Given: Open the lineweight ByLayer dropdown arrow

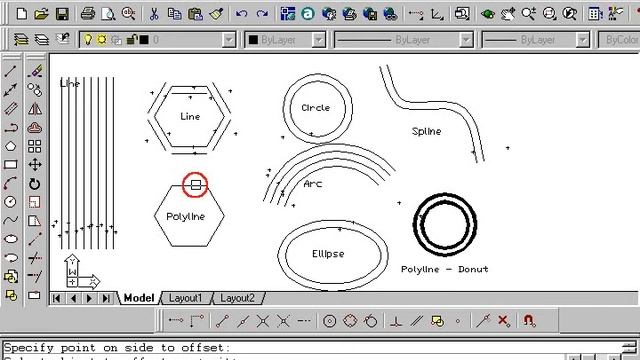Looking at the screenshot, I should tap(583, 40).
